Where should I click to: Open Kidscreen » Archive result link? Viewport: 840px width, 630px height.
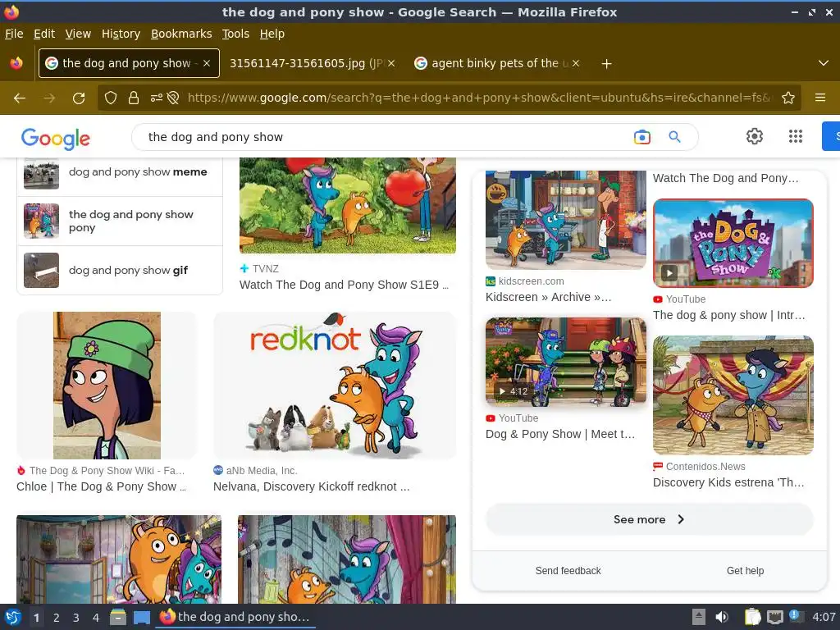[x=548, y=297]
